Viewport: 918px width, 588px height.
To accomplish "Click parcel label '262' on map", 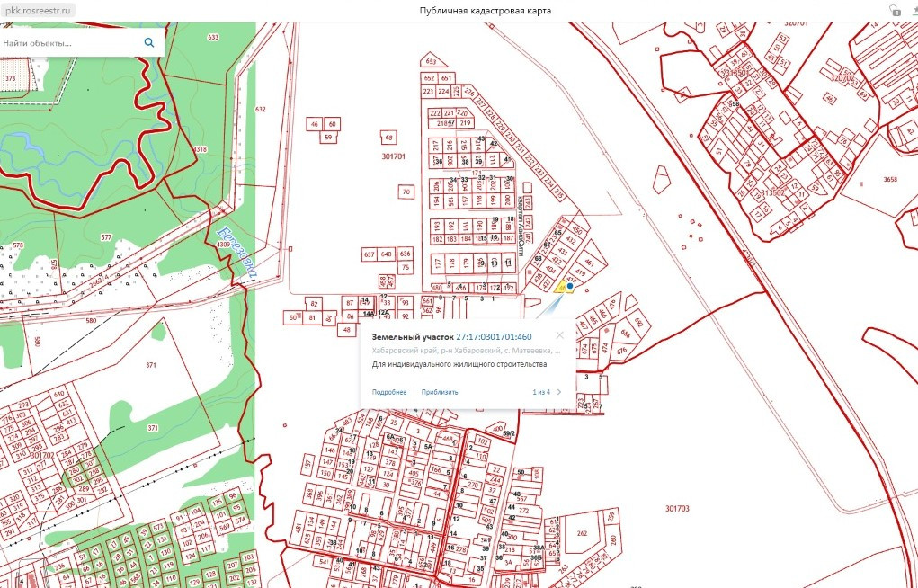I will tap(582, 533).
